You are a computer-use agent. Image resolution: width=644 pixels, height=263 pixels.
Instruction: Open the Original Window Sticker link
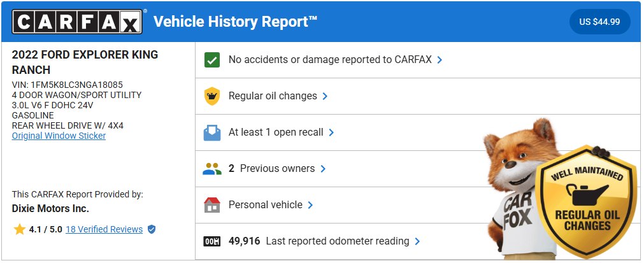(x=59, y=136)
